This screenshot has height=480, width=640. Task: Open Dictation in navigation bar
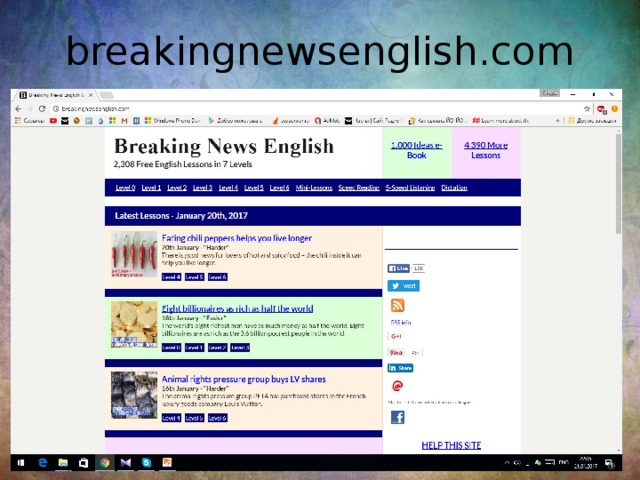[454, 188]
